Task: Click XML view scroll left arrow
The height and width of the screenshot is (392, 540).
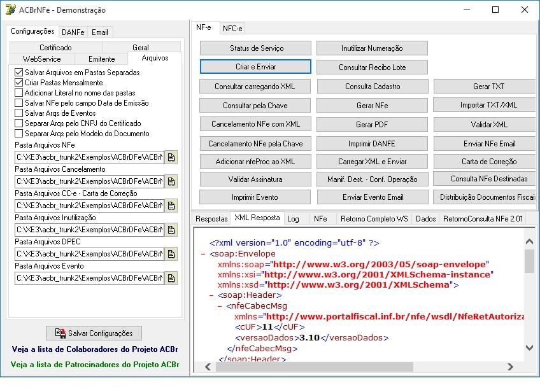Action: (x=208, y=367)
